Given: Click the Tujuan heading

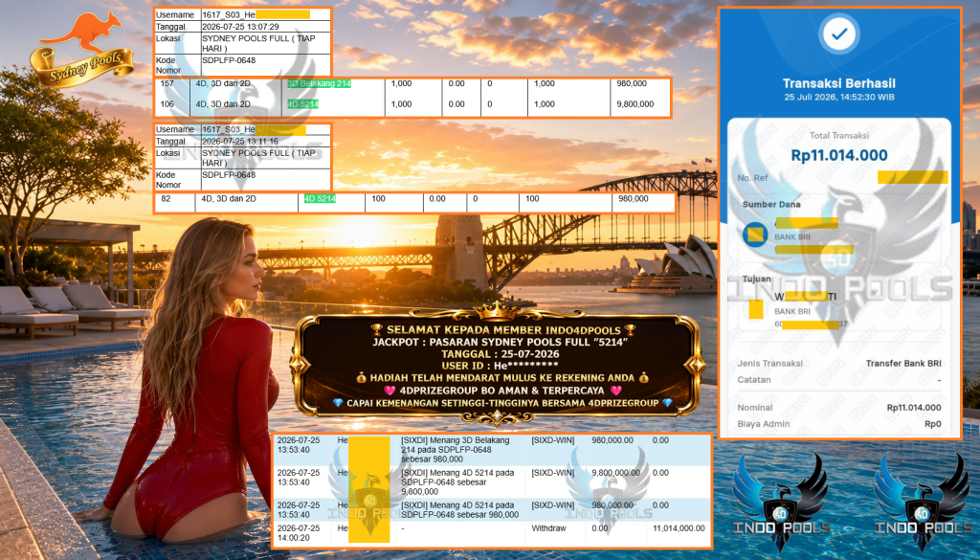Looking at the screenshot, I should [x=756, y=279].
